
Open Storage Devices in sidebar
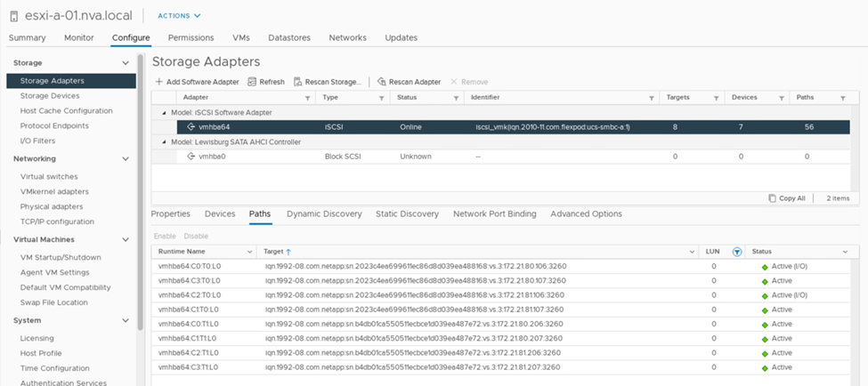[50, 96]
